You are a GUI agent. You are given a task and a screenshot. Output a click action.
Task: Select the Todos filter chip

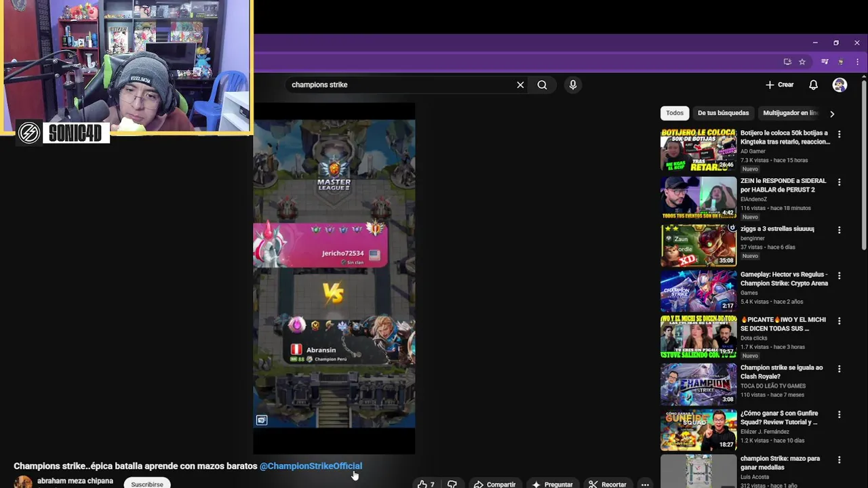pyautogui.click(x=675, y=113)
